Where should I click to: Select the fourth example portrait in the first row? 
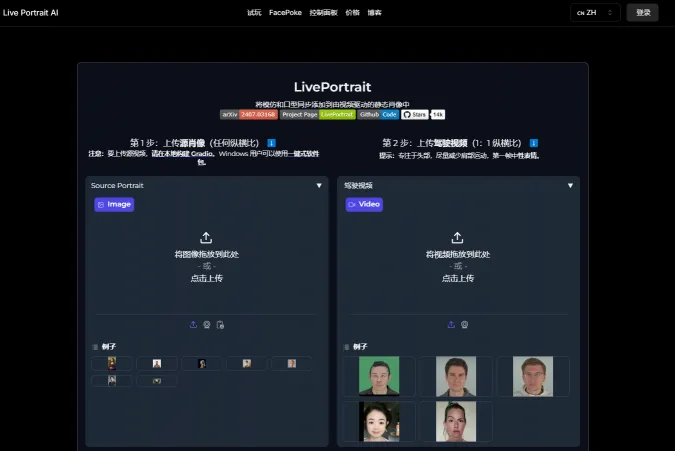(x=247, y=364)
